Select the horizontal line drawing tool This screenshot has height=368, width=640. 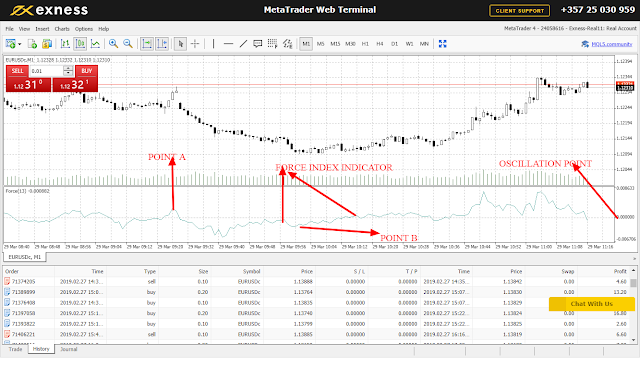(229, 44)
